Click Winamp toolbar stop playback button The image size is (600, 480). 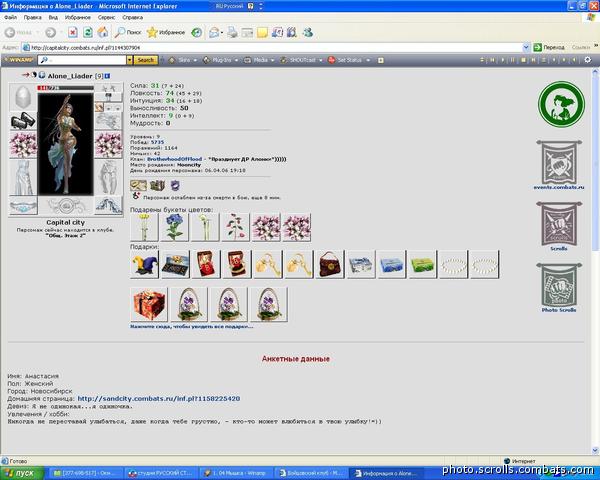[523, 60]
